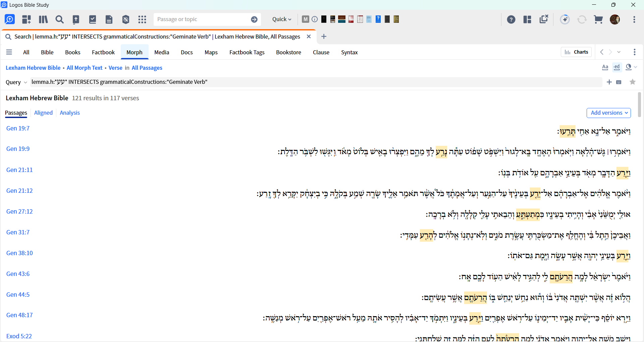Switch to the Bible search tab
Image resolution: width=644 pixels, height=342 pixels.
coord(47,52)
